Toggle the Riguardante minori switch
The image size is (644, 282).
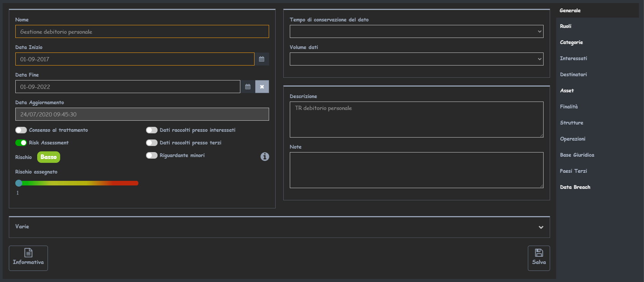(x=152, y=155)
